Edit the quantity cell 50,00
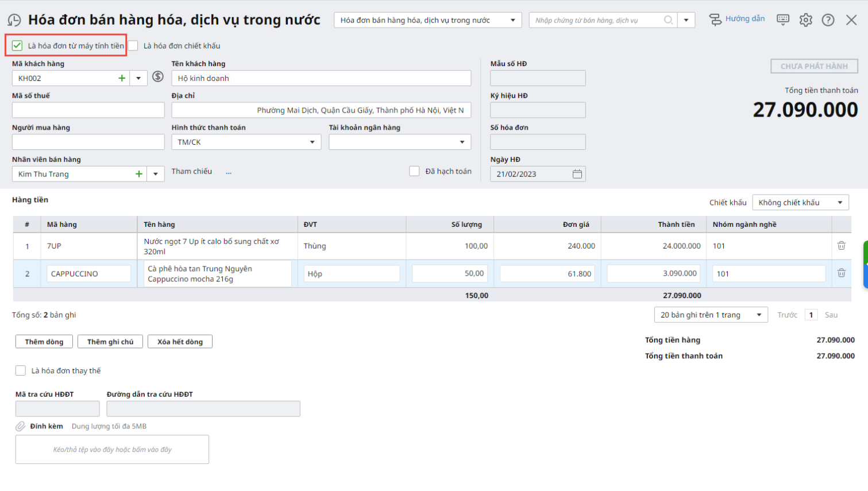Screen dimensions: 868x491 point(450,273)
